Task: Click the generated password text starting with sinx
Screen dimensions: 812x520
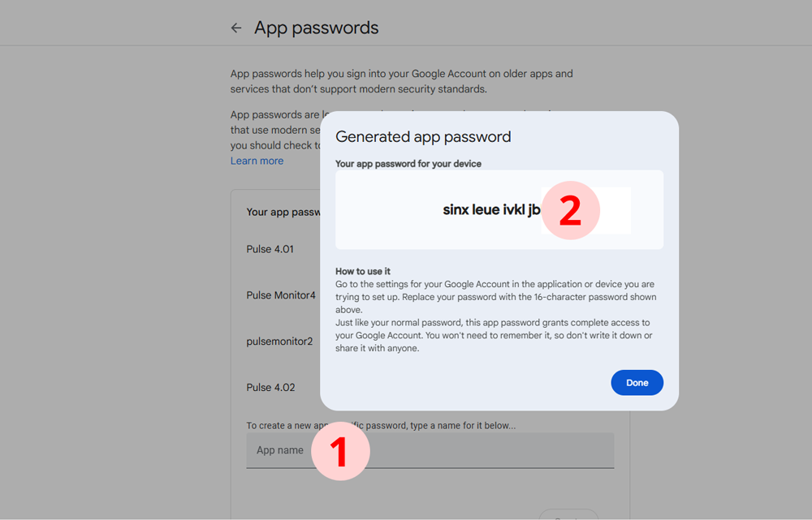Action: point(491,209)
